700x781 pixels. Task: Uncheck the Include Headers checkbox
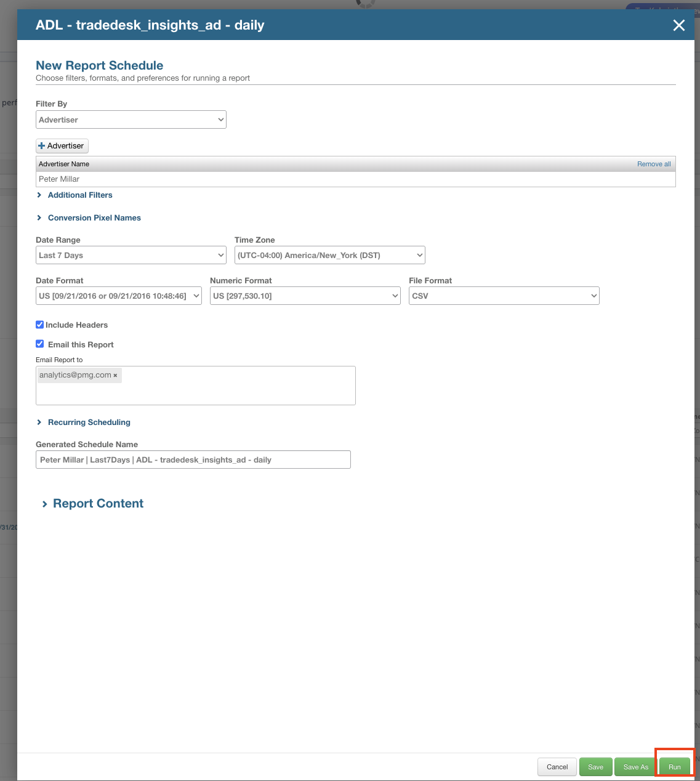(x=40, y=325)
